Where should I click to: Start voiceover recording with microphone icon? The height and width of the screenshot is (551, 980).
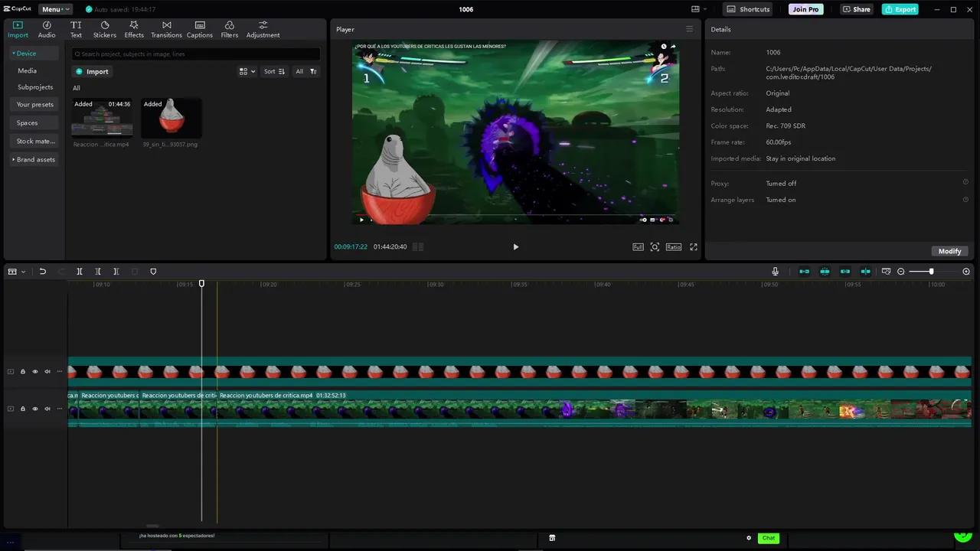pyautogui.click(x=776, y=272)
